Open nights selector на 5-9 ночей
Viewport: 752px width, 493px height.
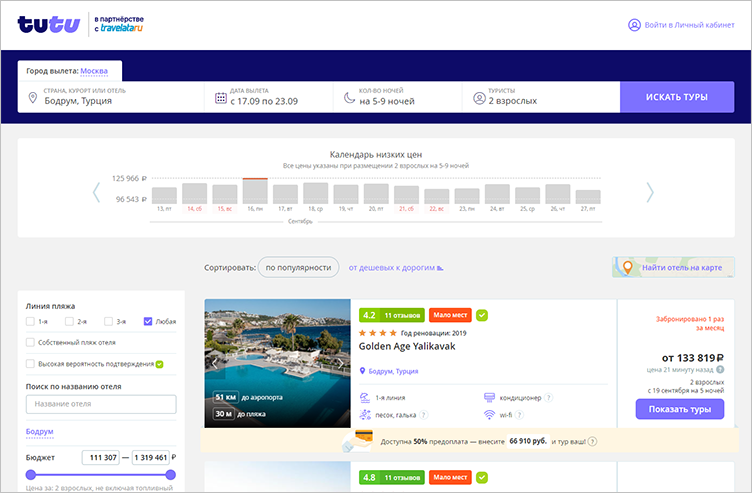[x=398, y=97]
